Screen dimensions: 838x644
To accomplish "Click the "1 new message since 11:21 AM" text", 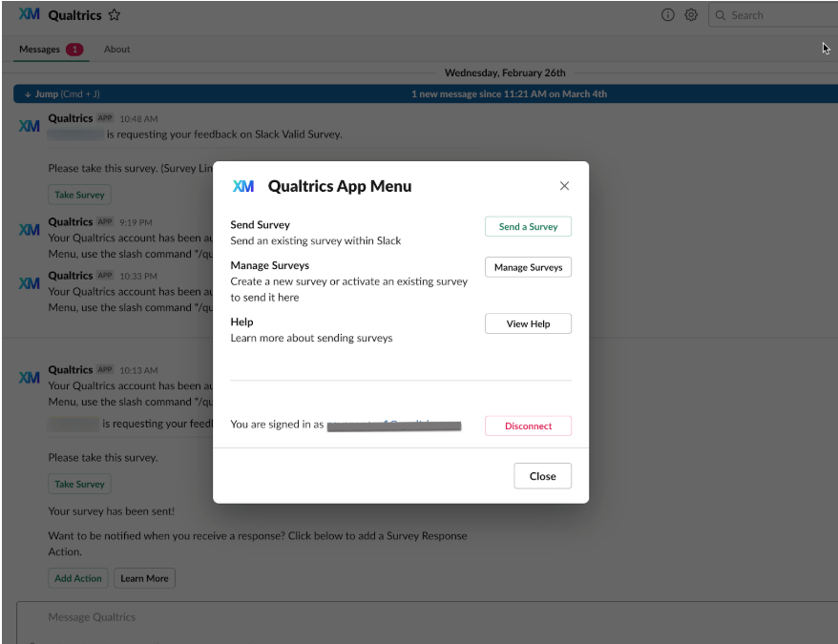I will tap(509, 94).
